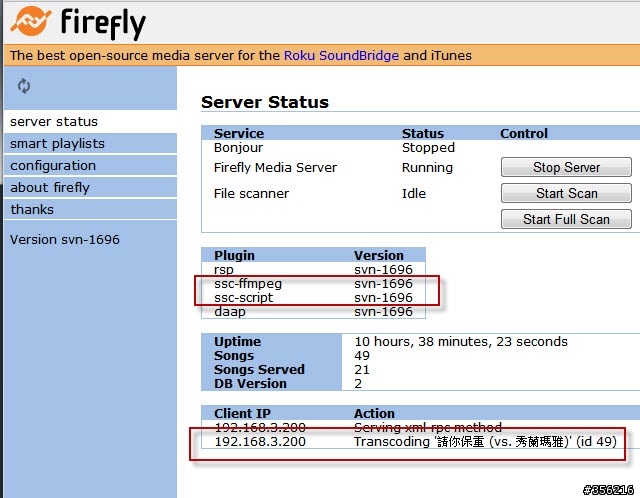
Task: Click the Status column header
Action: [423, 133]
